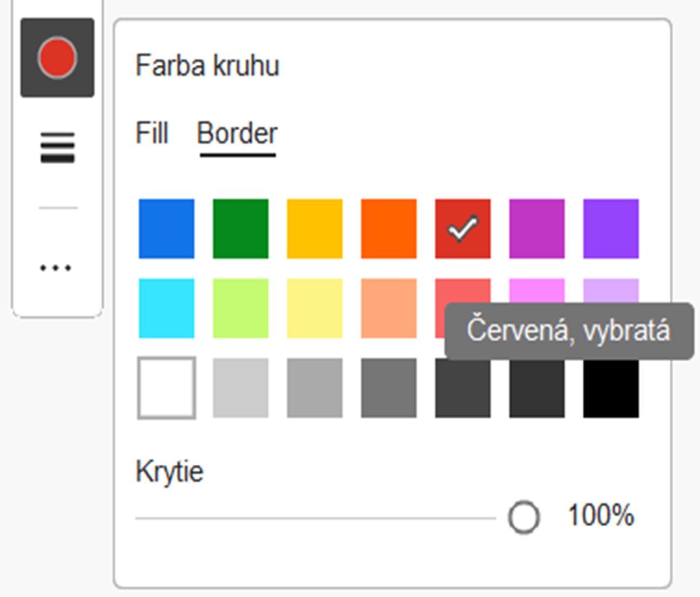Click the 100% opacity label
700x597 pixels.
(x=601, y=515)
